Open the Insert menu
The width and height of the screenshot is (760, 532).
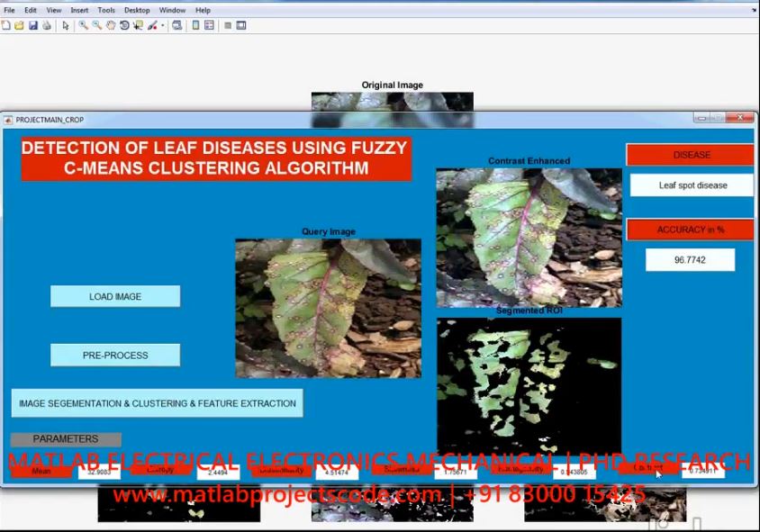click(79, 10)
